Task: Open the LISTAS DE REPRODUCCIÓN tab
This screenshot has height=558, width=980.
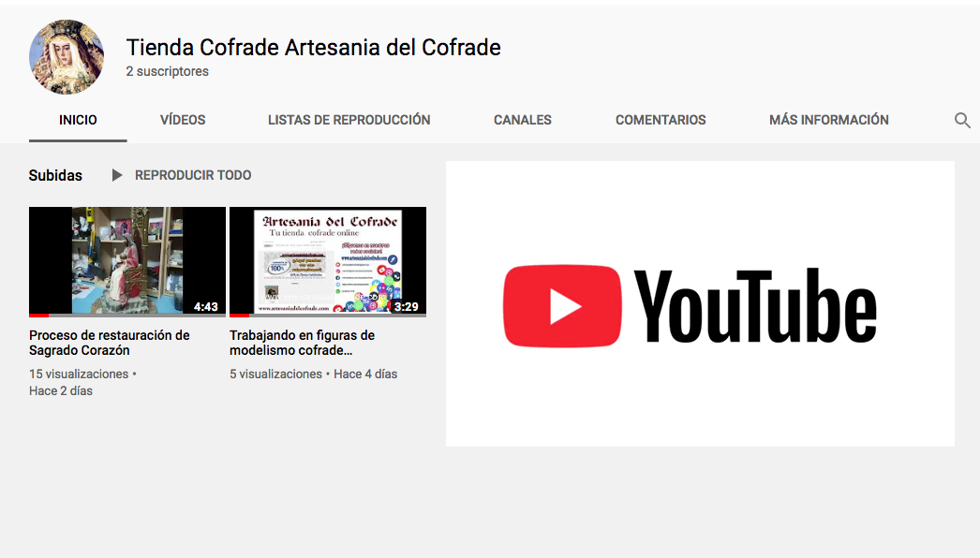Action: pos(349,120)
